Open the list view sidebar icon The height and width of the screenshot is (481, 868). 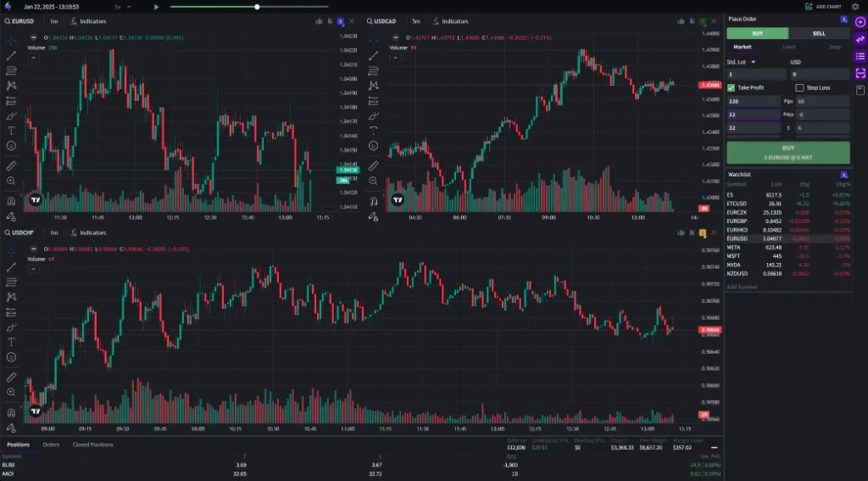pyautogui.click(x=860, y=56)
